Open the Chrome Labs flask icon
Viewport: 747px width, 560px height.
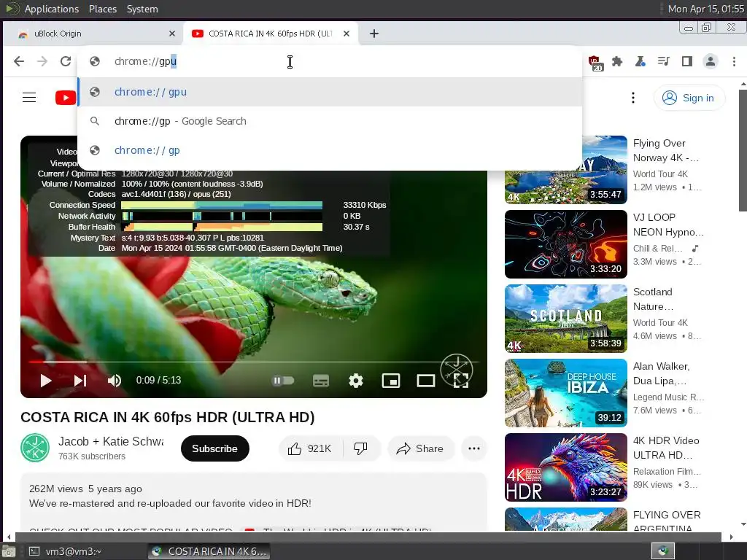[640, 61]
